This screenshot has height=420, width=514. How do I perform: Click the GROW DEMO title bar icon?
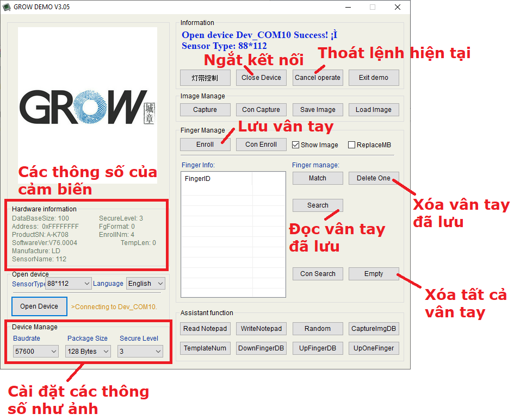(7, 7)
